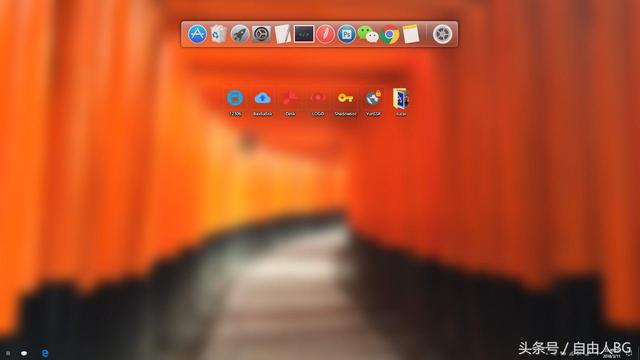
Task: Launch the dark code editor dock icon
Action: pos(304,34)
